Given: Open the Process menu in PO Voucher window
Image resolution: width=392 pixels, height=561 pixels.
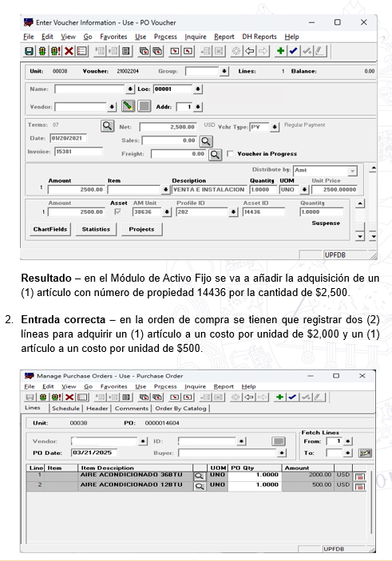Looking at the screenshot, I should coord(165,37).
